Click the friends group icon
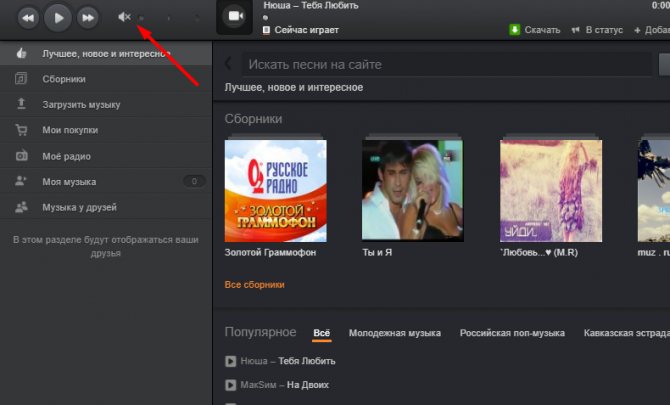The width and height of the screenshot is (670, 405). pyautogui.click(x=21, y=207)
